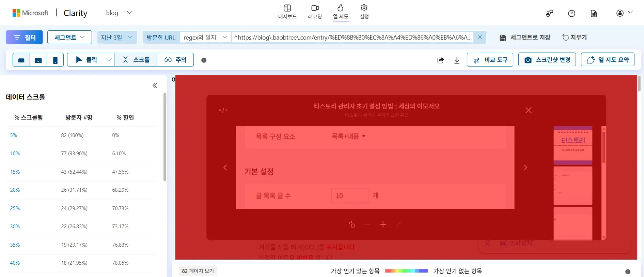Viewport: 644px width, 277px height.
Task: Remove the 방문한 URL filter with X
Action: pyautogui.click(x=480, y=37)
